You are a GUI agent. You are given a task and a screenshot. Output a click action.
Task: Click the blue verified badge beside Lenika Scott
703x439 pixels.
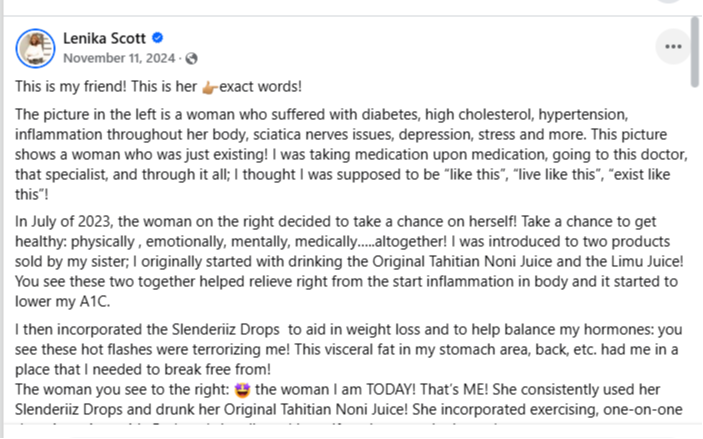tap(157, 38)
